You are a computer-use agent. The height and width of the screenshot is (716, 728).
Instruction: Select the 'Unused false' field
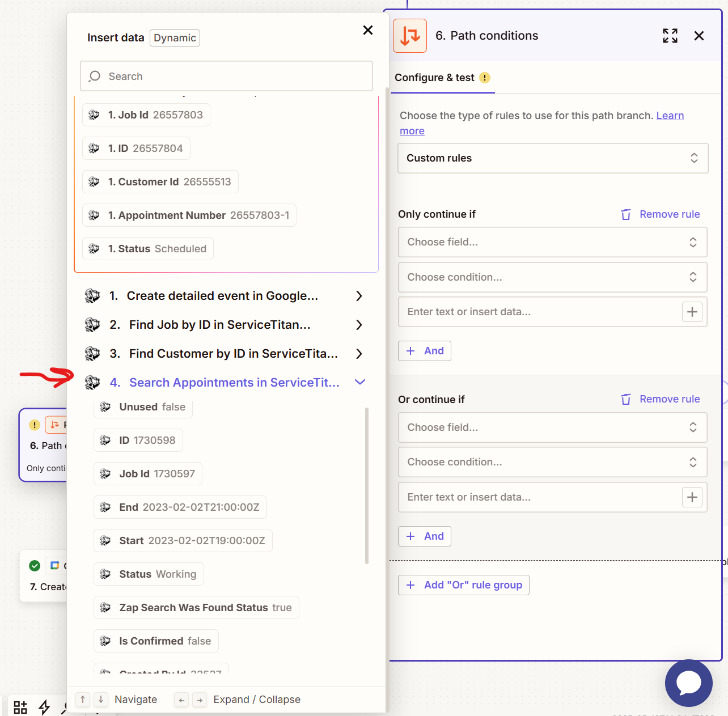click(x=143, y=407)
